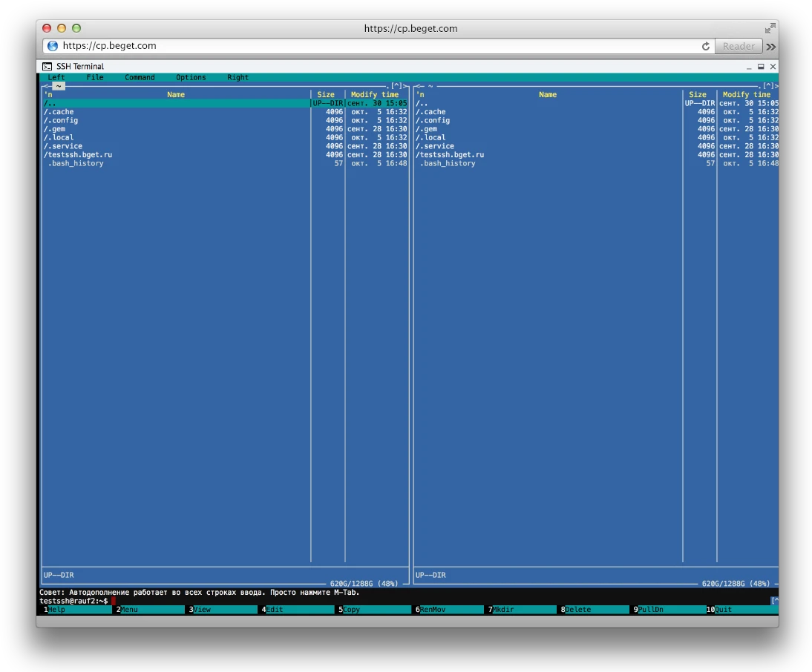Open the Options menu
This screenshot has height=672, width=812.
click(x=191, y=77)
